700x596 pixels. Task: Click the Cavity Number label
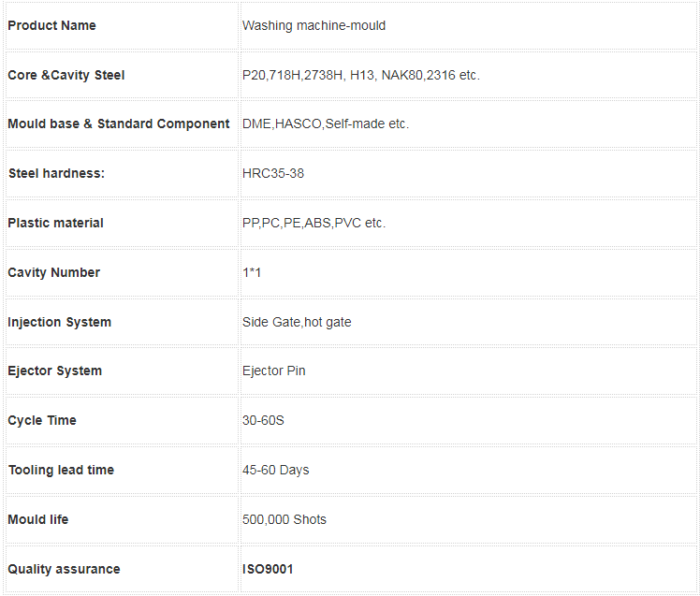click(54, 272)
